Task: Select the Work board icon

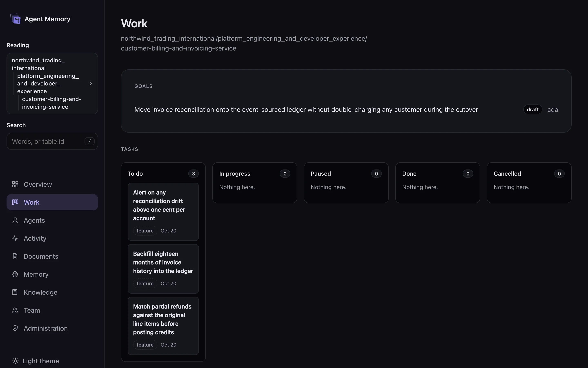Action: click(15, 202)
